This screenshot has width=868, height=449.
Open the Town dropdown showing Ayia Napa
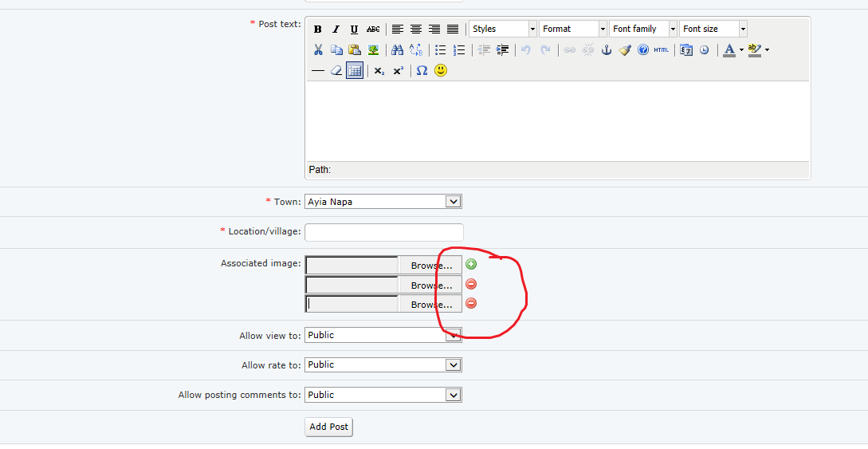[x=383, y=202]
